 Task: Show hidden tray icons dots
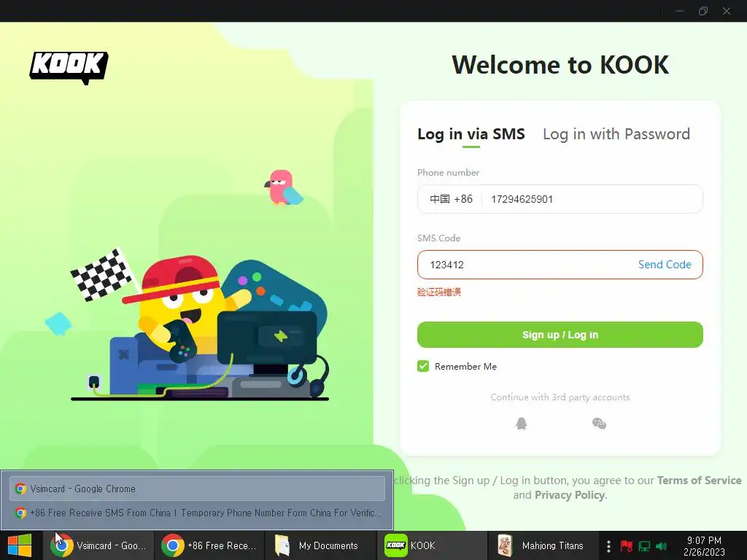point(608,545)
